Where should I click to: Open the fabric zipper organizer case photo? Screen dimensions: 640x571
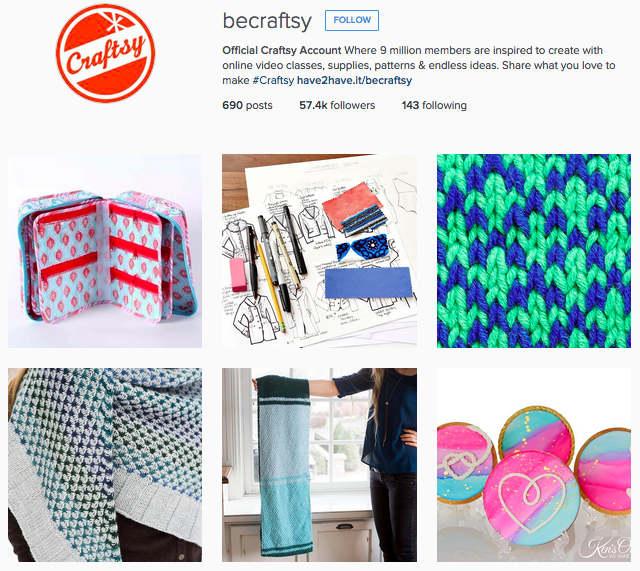pos(105,251)
